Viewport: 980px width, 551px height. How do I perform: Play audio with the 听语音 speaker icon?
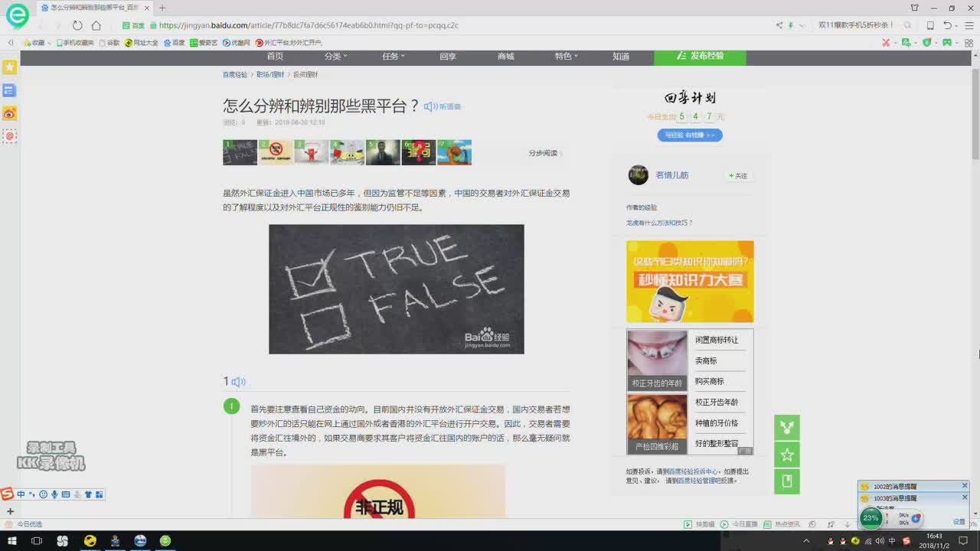[x=431, y=106]
